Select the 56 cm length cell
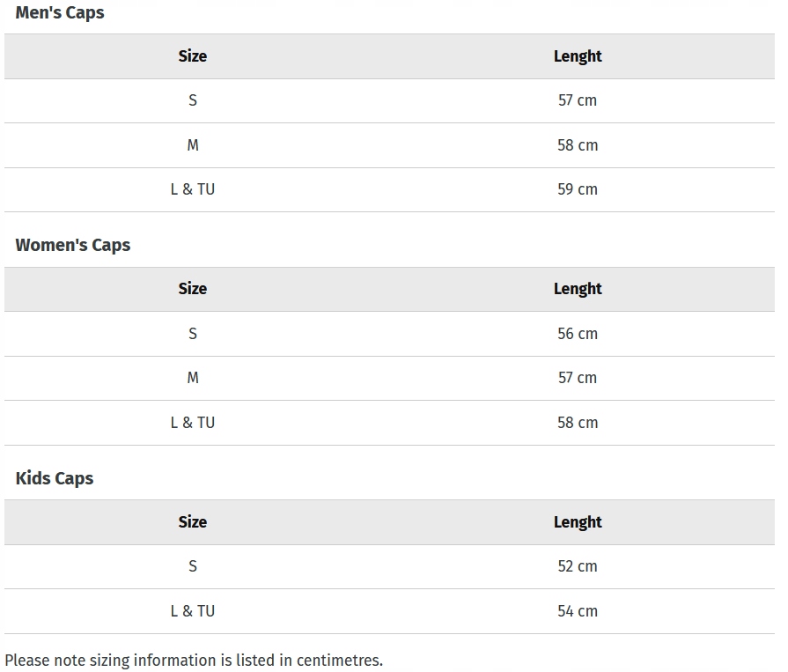788x672 pixels. pos(578,334)
